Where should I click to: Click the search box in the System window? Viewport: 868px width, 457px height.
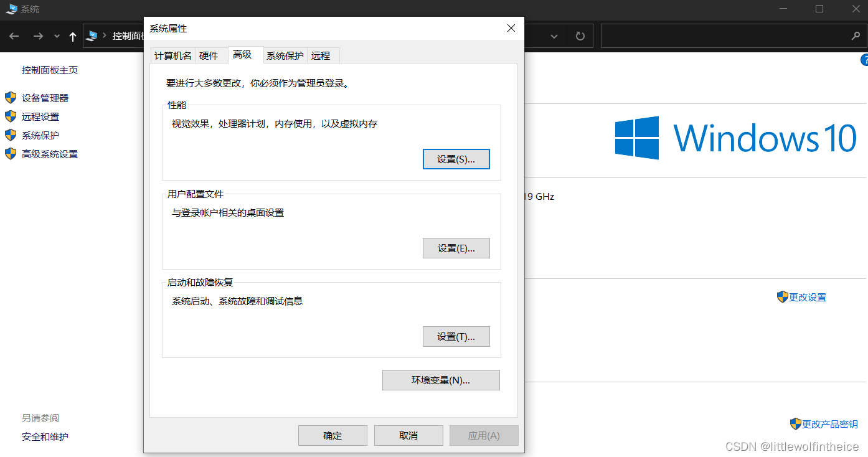tap(734, 36)
